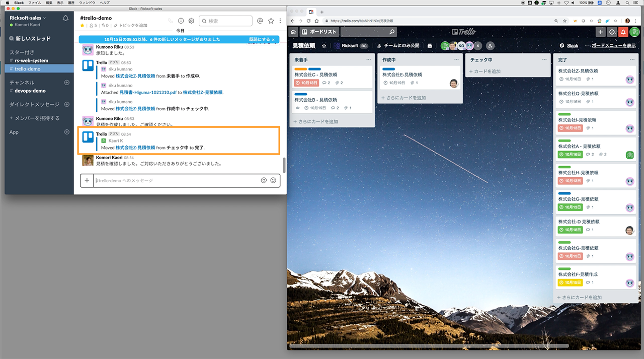The image size is (644, 359).
Task: Toggle the 10月13日 due badge on 株式会社C card
Action: tap(307, 83)
